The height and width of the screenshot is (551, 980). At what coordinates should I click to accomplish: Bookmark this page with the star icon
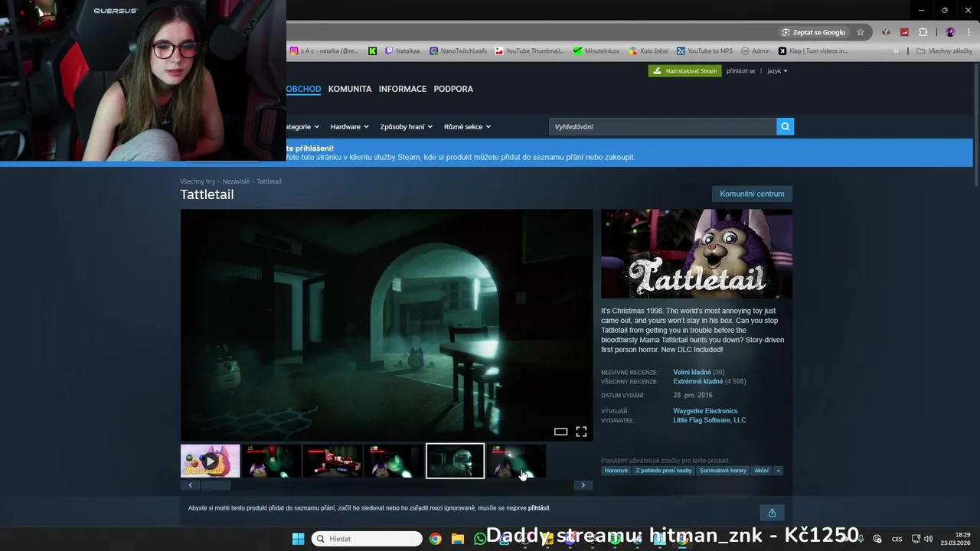[x=861, y=32]
